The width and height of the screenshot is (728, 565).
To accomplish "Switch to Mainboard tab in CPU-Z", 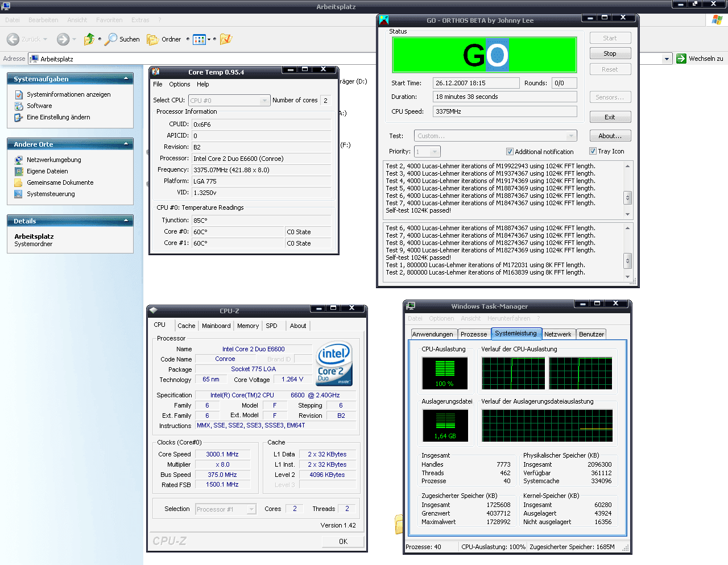I will [x=216, y=326].
